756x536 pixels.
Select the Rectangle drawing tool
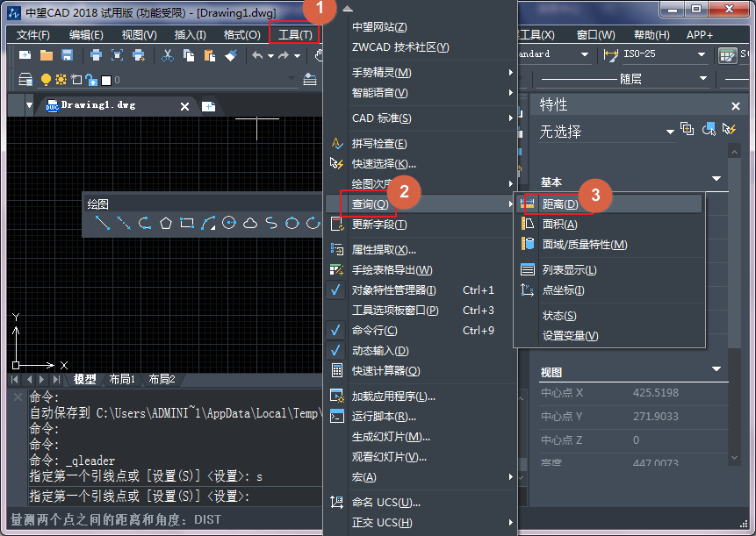pyautogui.click(x=186, y=224)
